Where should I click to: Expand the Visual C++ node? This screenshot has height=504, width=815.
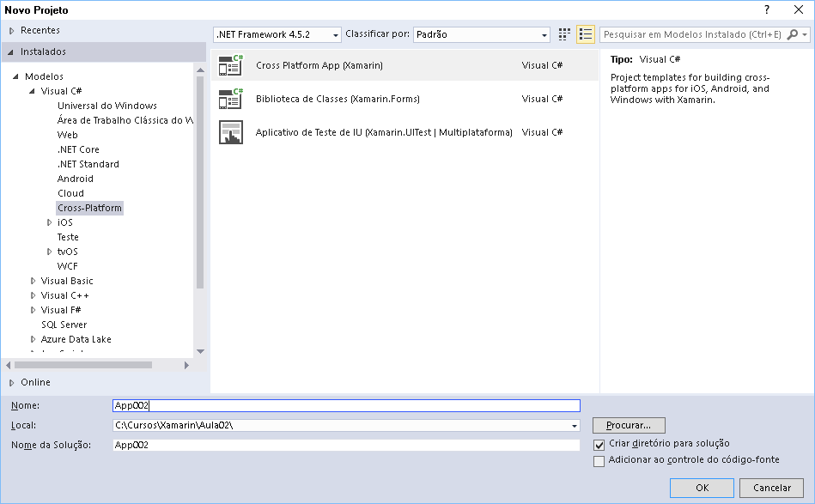(33, 295)
